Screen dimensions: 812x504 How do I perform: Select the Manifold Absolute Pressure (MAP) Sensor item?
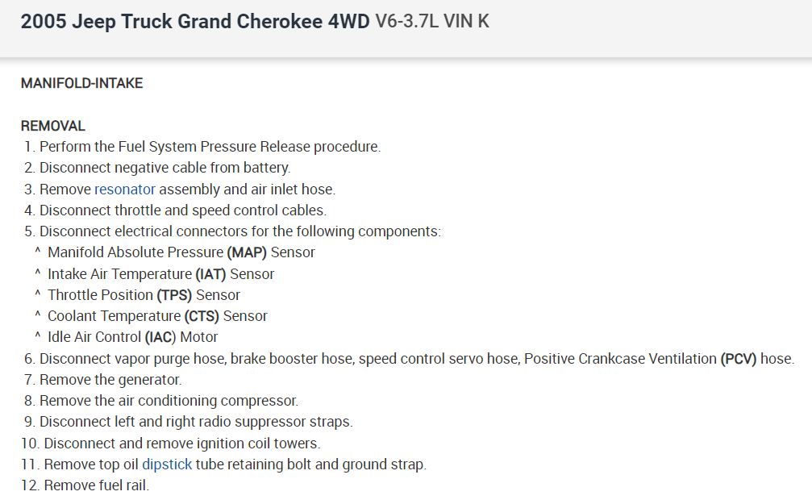181,252
